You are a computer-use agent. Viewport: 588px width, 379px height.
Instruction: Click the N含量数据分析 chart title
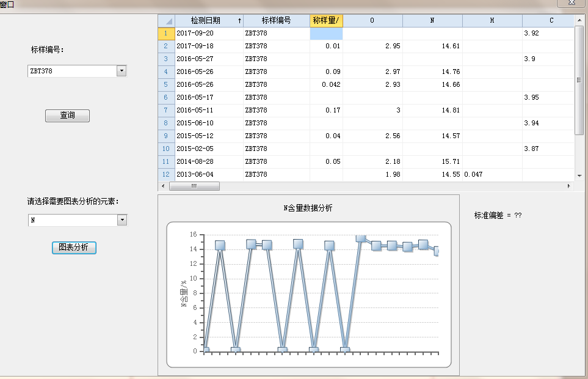[x=308, y=208]
